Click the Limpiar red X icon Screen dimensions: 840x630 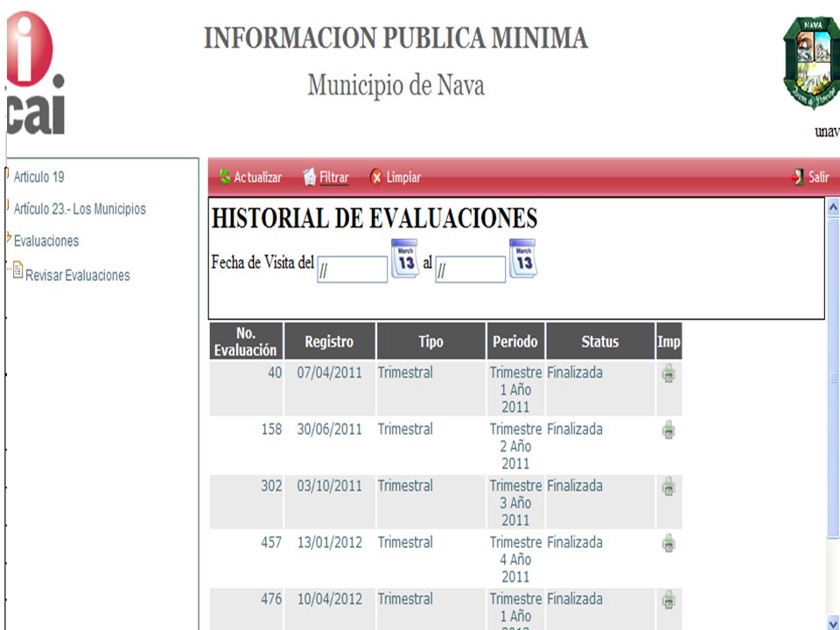pyautogui.click(x=376, y=177)
